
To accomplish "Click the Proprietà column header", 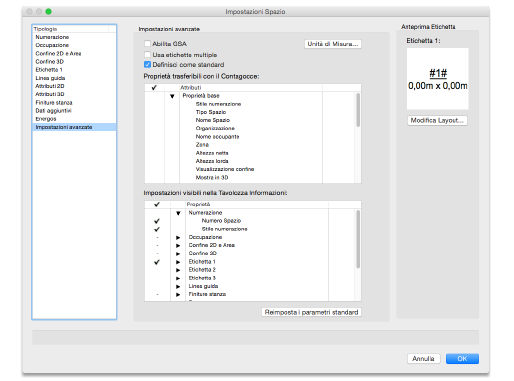I will (x=257, y=204).
